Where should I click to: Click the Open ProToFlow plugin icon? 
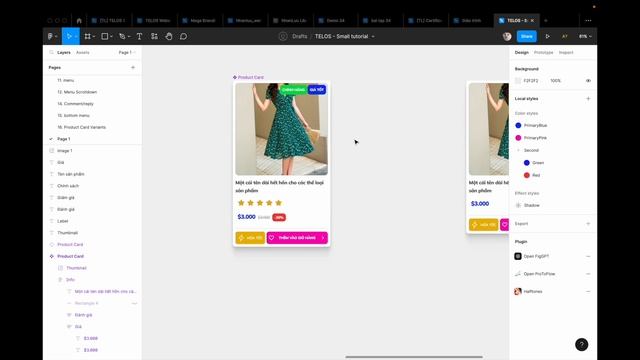518,274
